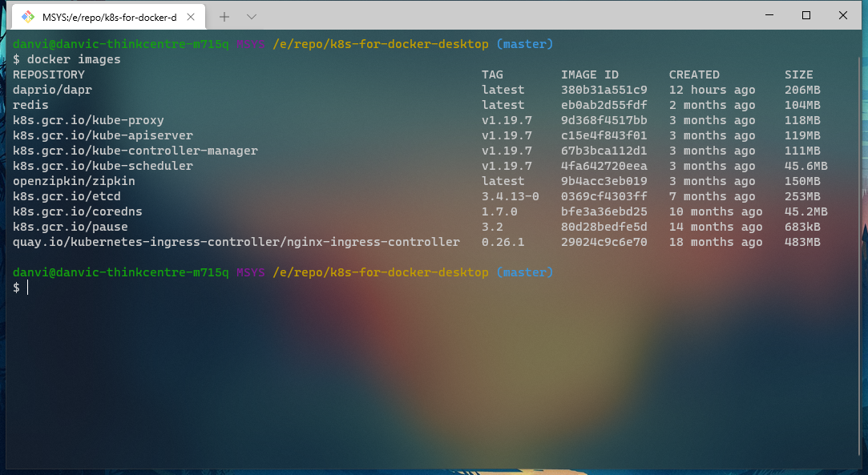This screenshot has height=475, width=868.
Task: Click openzipkin/zipkin repository text
Action: [x=74, y=181]
